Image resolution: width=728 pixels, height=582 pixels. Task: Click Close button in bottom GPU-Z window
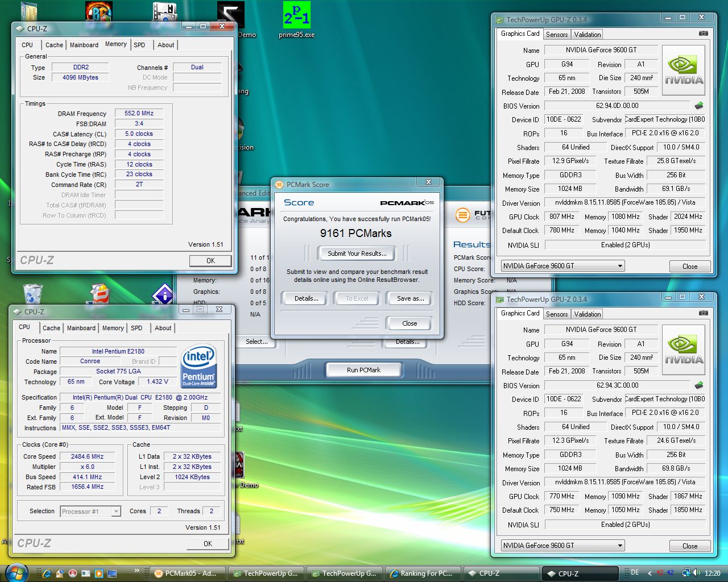[690, 546]
